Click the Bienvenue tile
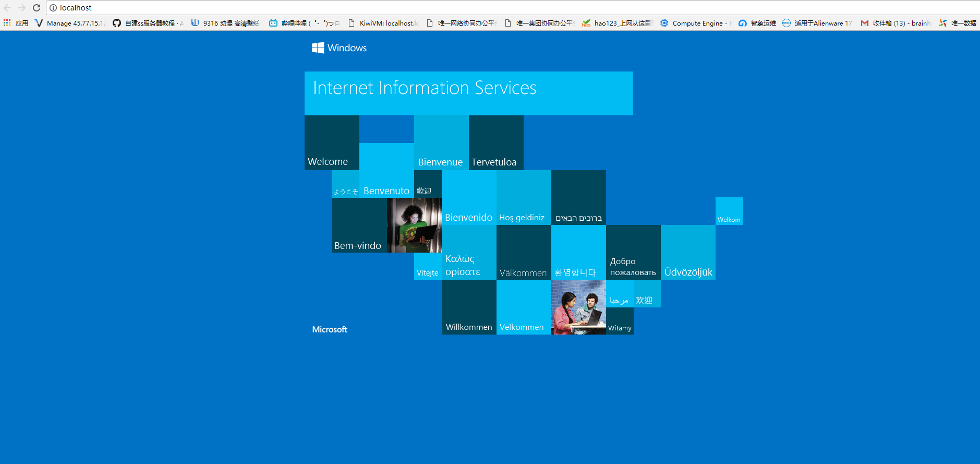Screen dimensions: 980x464 (x=441, y=142)
